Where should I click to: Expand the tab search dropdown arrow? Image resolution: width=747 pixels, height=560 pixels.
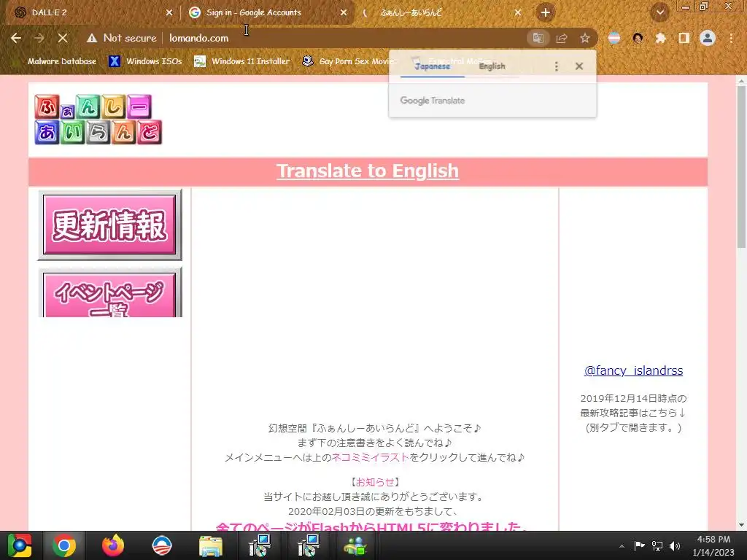[x=660, y=12]
